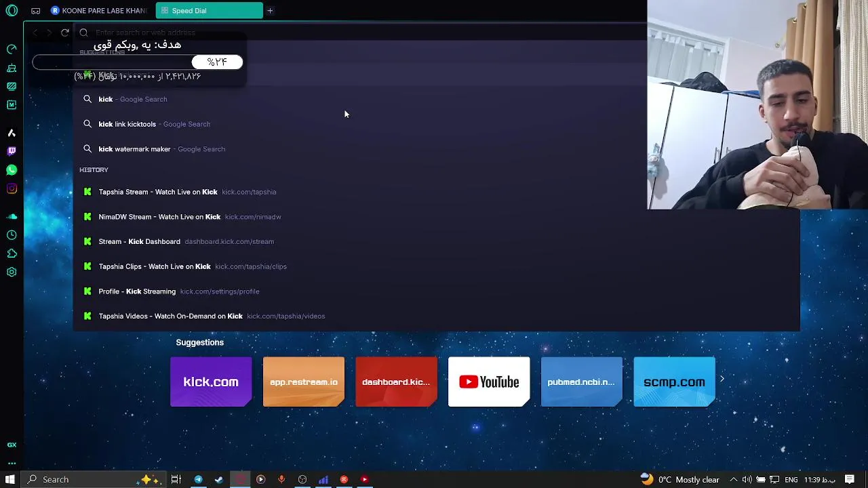Open kick.com speed dial tile
The image size is (868, 488).
click(211, 382)
